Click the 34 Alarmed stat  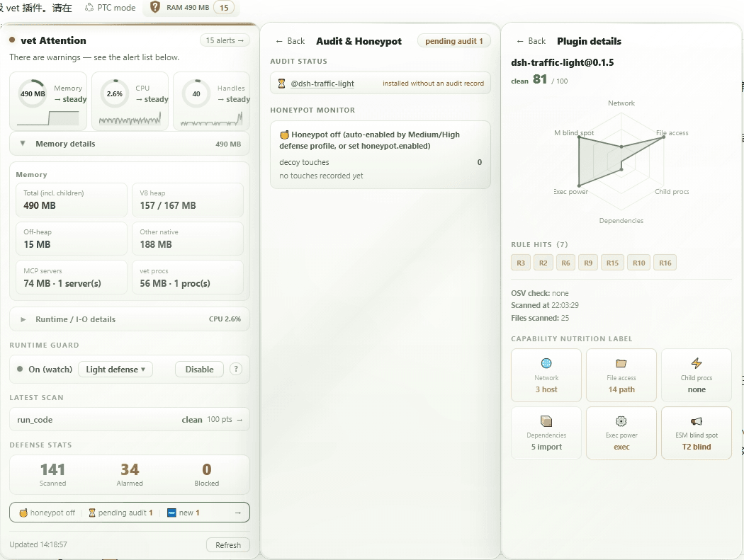coord(130,474)
